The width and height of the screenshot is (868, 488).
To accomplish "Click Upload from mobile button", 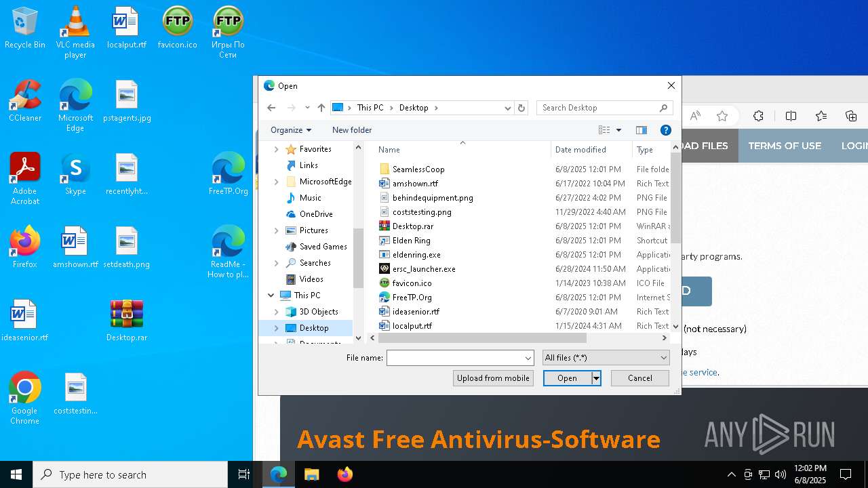I will pos(493,378).
